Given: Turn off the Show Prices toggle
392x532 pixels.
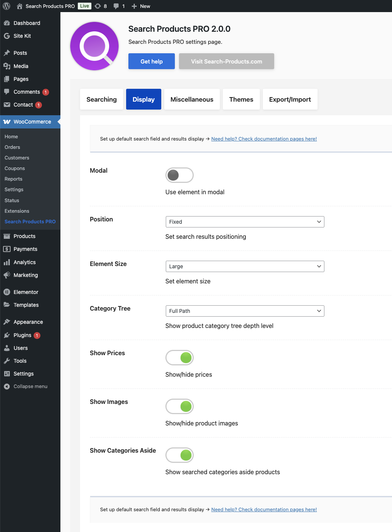Looking at the screenshot, I should coord(179,357).
